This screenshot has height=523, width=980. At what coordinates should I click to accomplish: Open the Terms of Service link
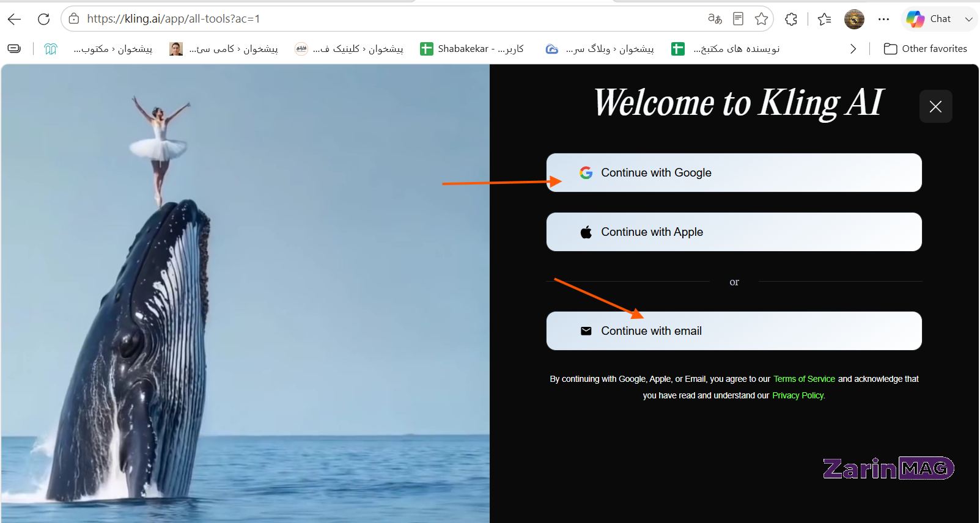tap(804, 379)
